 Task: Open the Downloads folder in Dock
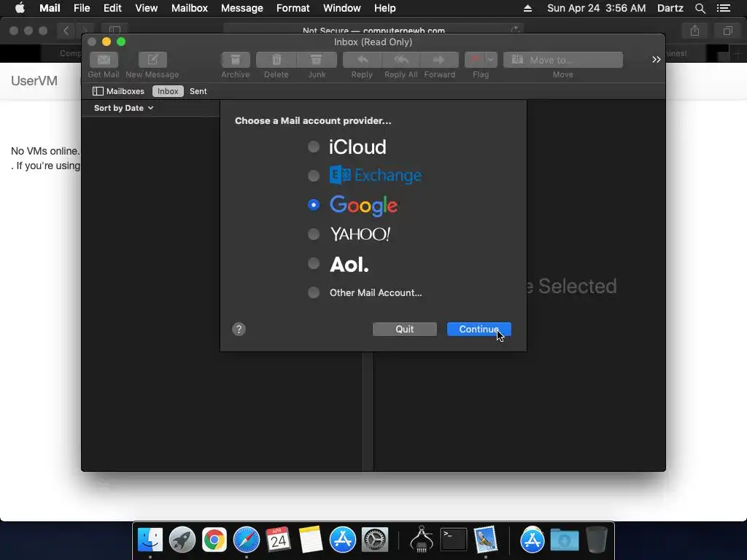565,540
